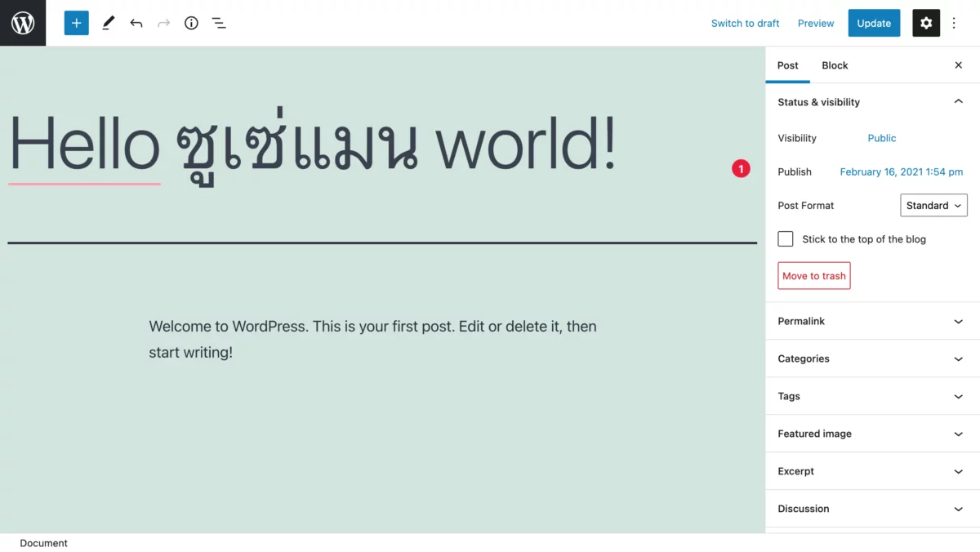
Task: Open the three-dot Options menu
Action: [954, 23]
